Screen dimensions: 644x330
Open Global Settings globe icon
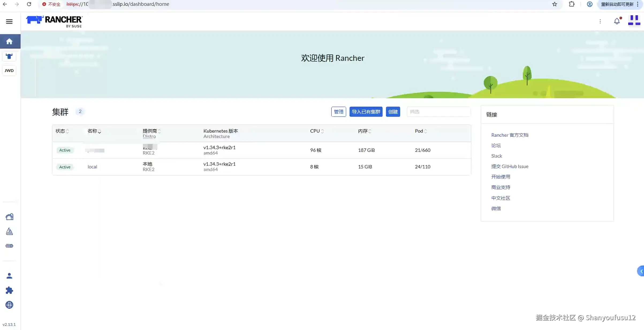[x=9, y=305]
